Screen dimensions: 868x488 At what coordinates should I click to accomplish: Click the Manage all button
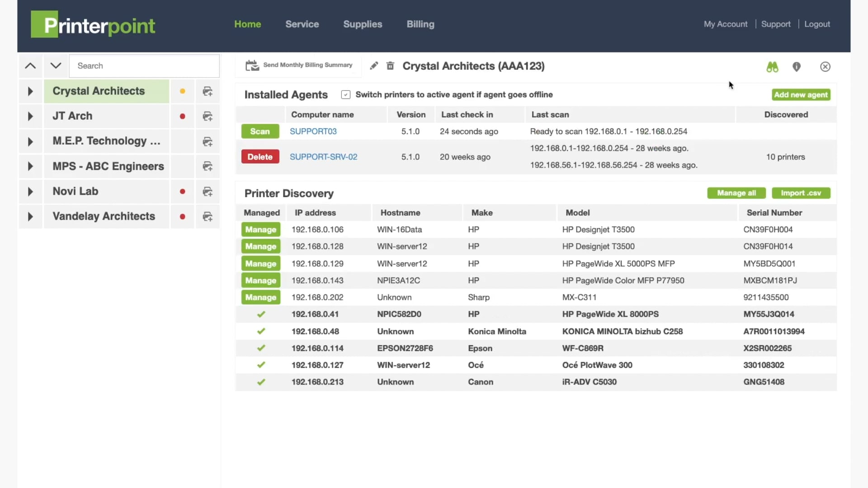(736, 193)
